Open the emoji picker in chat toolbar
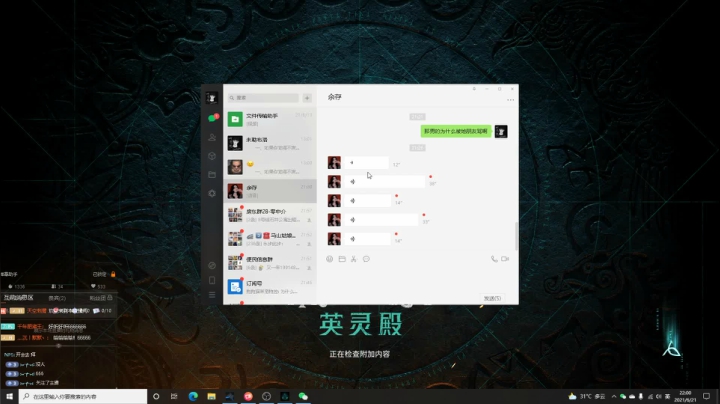The height and width of the screenshot is (404, 720). click(x=330, y=259)
